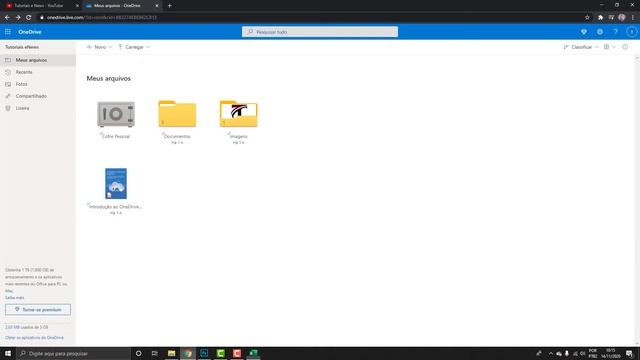This screenshot has height=360, width=640.
Task: Open the browser extensions puzzle icon
Action: click(x=600, y=18)
